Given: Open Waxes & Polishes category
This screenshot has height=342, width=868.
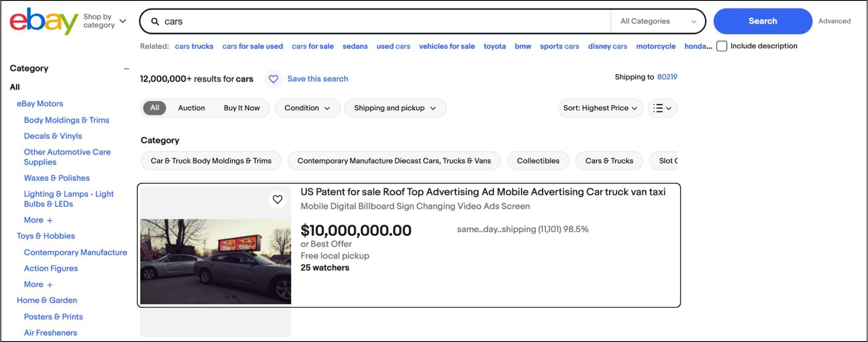Looking at the screenshot, I should coord(57,178).
